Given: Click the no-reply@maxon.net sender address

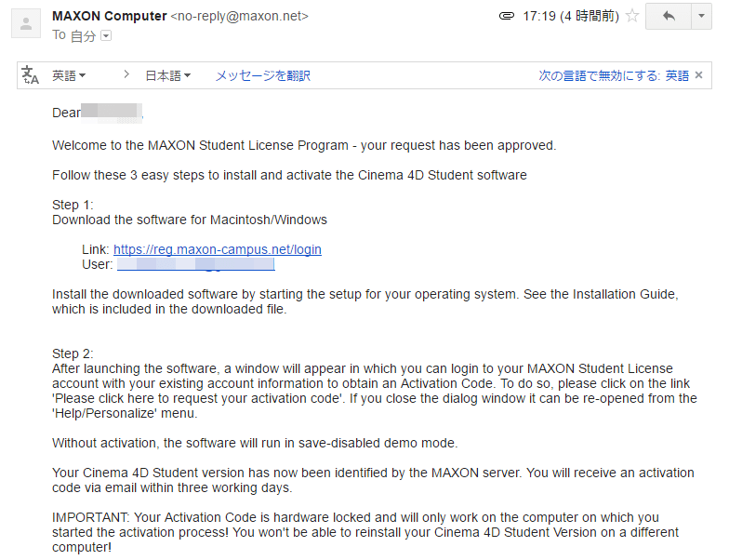Looking at the screenshot, I should coord(240,17).
